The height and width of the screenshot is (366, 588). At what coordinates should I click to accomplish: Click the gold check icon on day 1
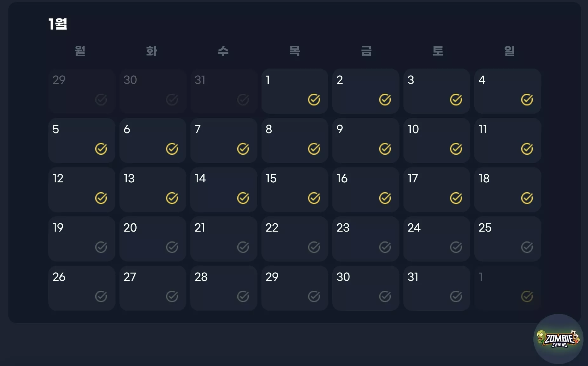(x=314, y=100)
